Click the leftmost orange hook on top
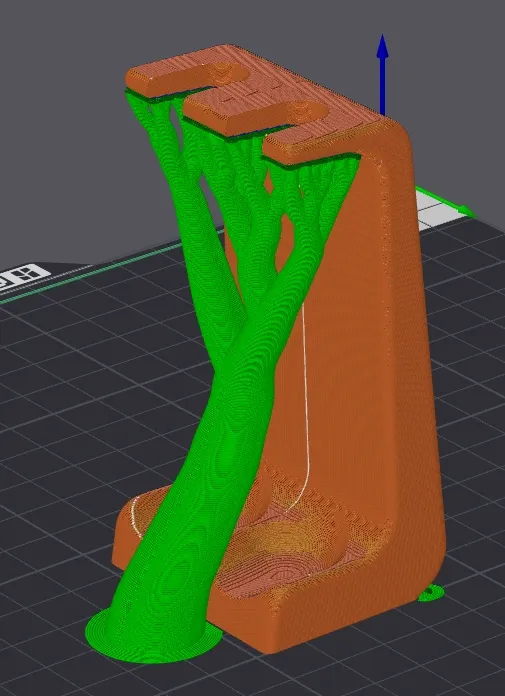Image resolution: width=505 pixels, height=696 pixels. pos(182,78)
